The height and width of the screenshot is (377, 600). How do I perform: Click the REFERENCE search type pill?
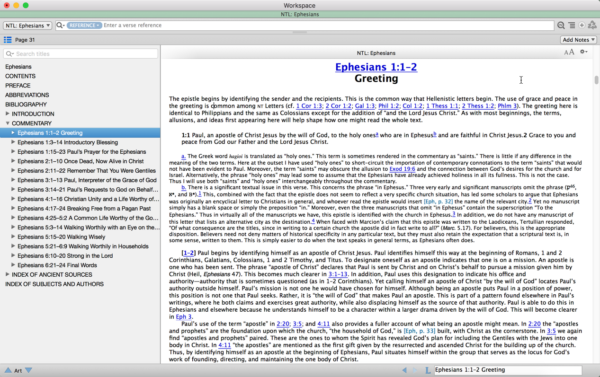coord(84,25)
